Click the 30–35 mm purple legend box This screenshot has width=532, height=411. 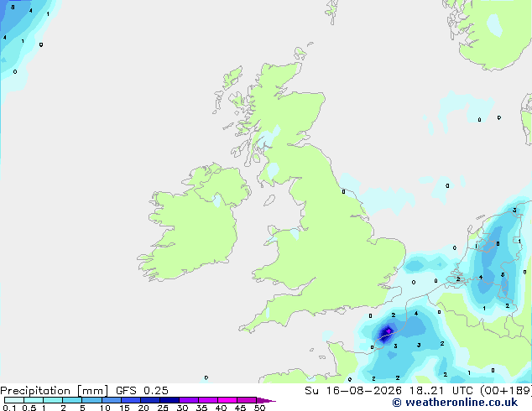pos(189,400)
